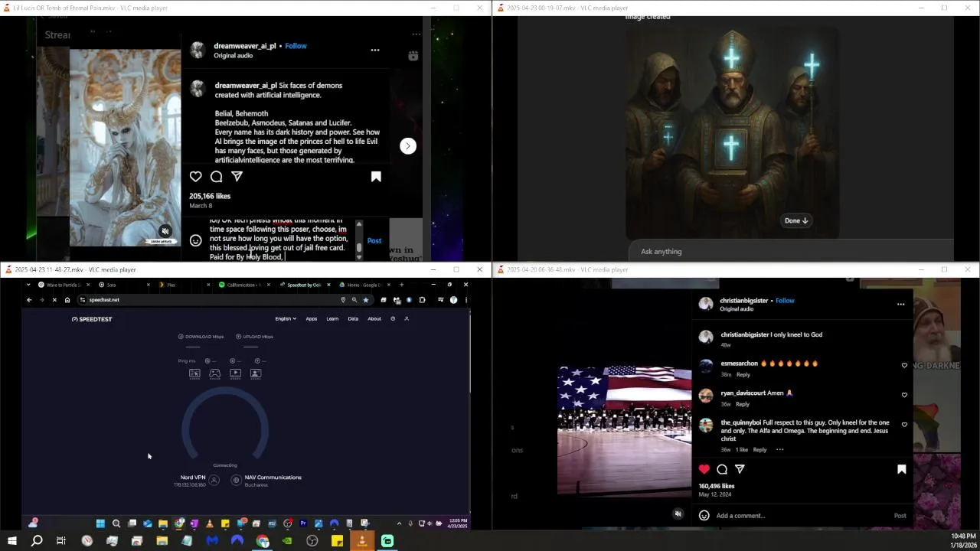Switch to the Speedtest by Ookla tab
This screenshot has width=980, height=551.
tap(304, 285)
